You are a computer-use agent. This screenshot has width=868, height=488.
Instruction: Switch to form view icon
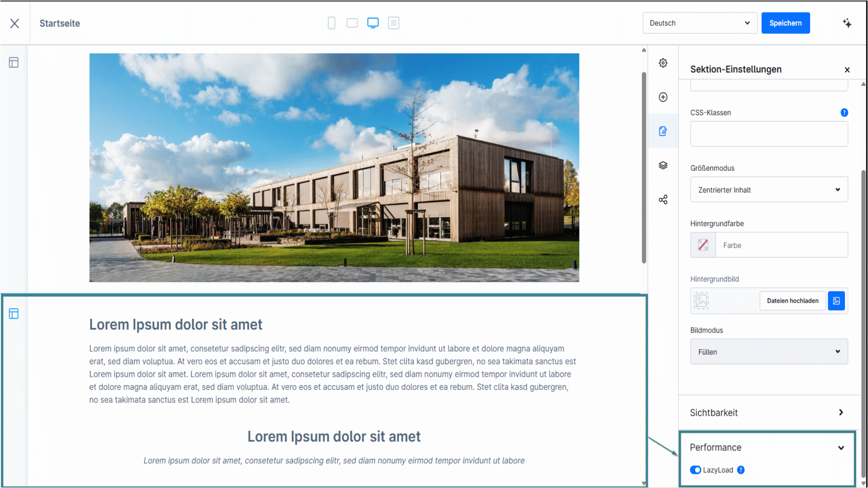click(x=394, y=23)
